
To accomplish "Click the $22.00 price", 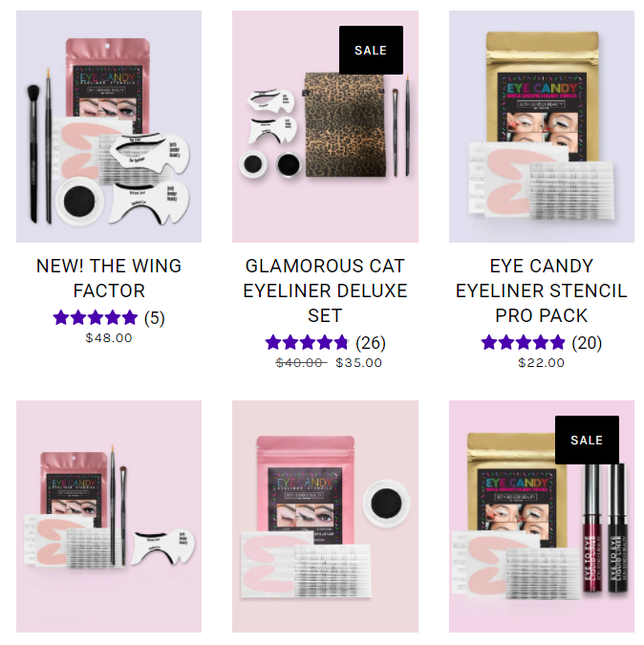I will coord(542,363).
